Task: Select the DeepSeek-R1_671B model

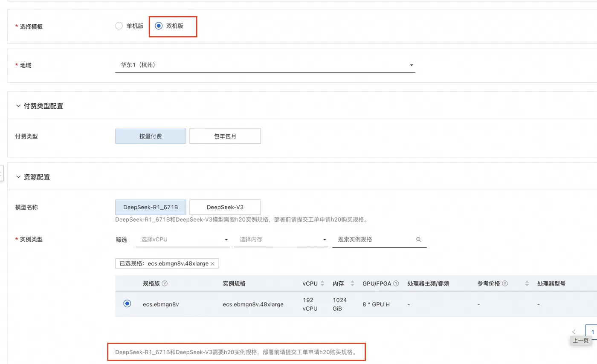Action: (151, 207)
